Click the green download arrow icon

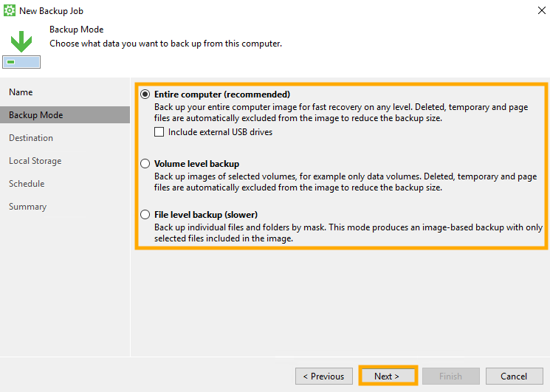(21, 41)
